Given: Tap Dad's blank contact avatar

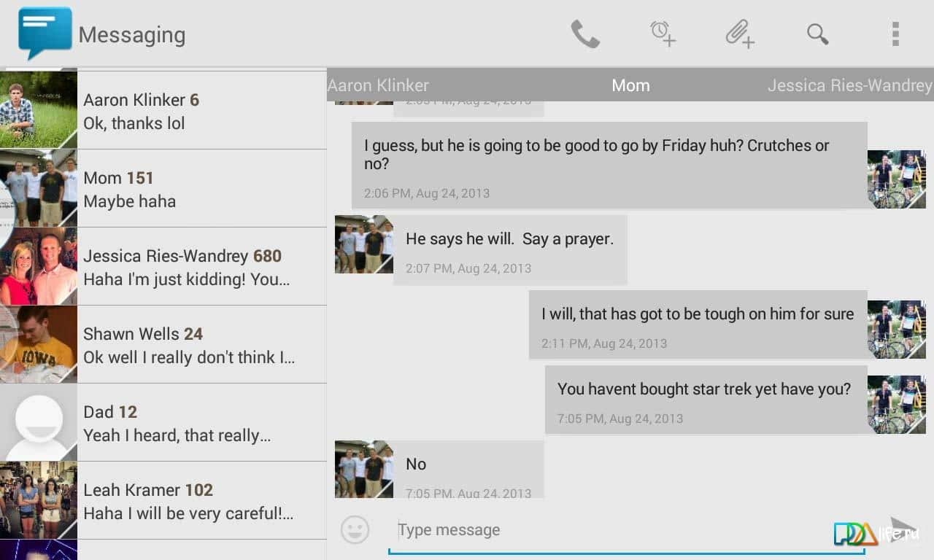Looking at the screenshot, I should click(38, 422).
